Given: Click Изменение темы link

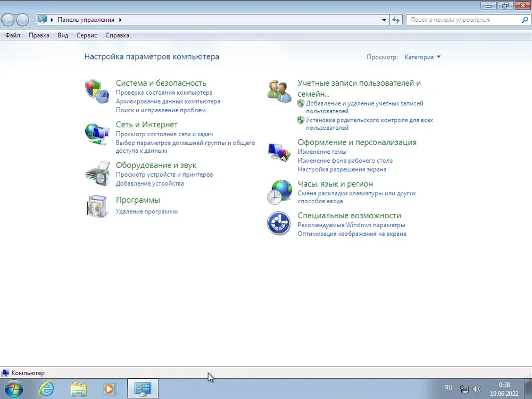Looking at the screenshot, I should point(322,152).
